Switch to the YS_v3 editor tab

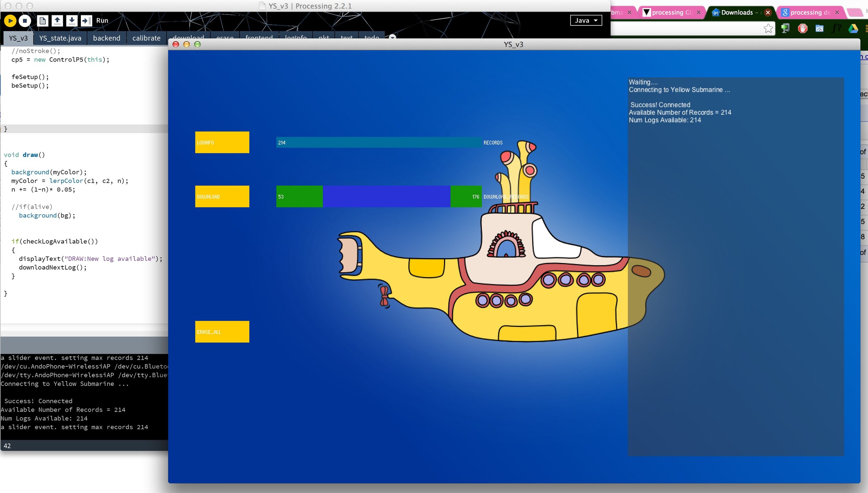pyautogui.click(x=18, y=38)
